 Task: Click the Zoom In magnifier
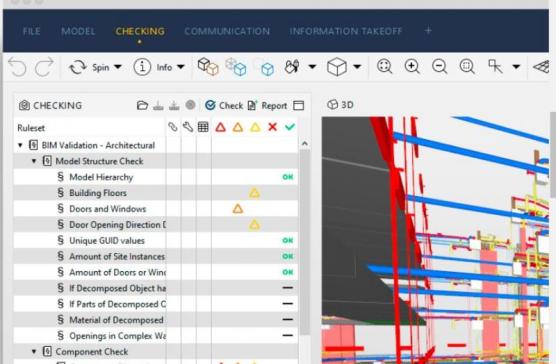[x=412, y=67]
